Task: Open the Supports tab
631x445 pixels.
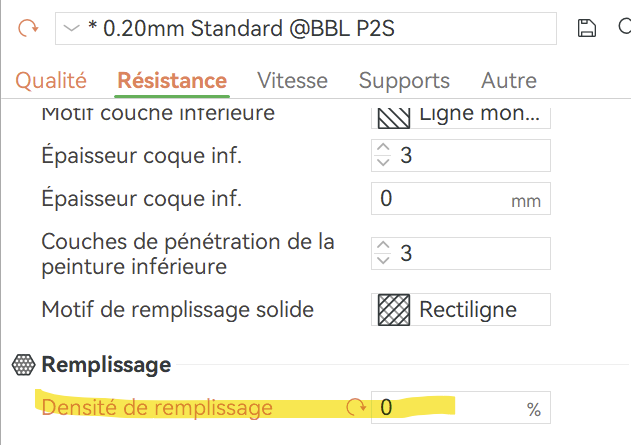Action: coord(404,81)
